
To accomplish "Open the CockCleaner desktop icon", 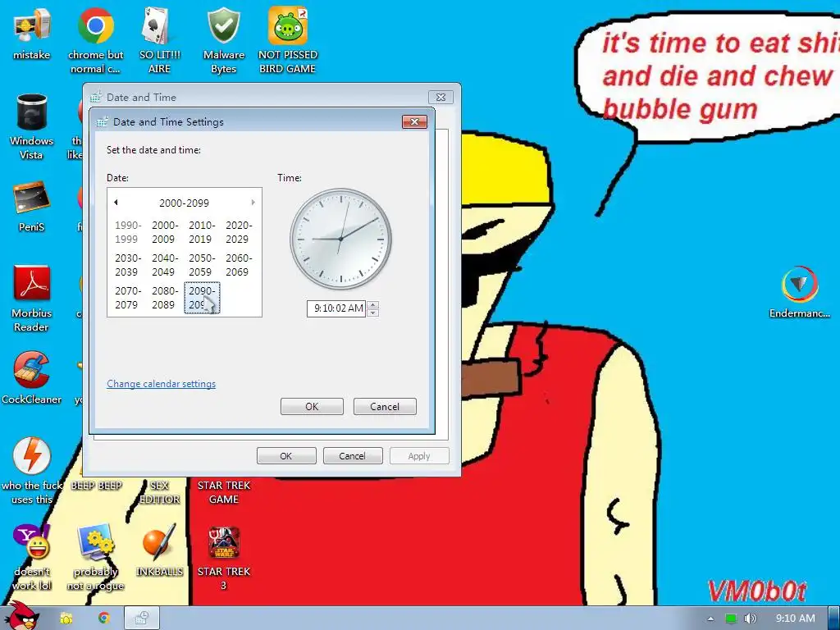I will (32, 377).
